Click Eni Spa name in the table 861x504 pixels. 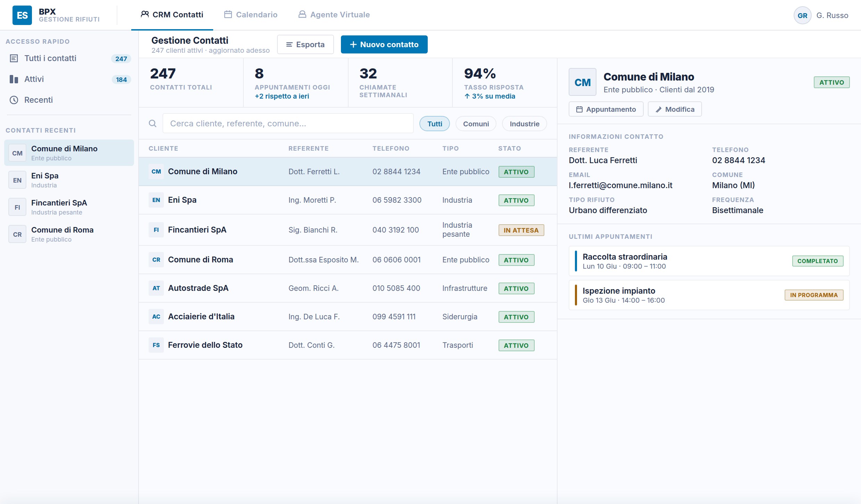(x=182, y=200)
